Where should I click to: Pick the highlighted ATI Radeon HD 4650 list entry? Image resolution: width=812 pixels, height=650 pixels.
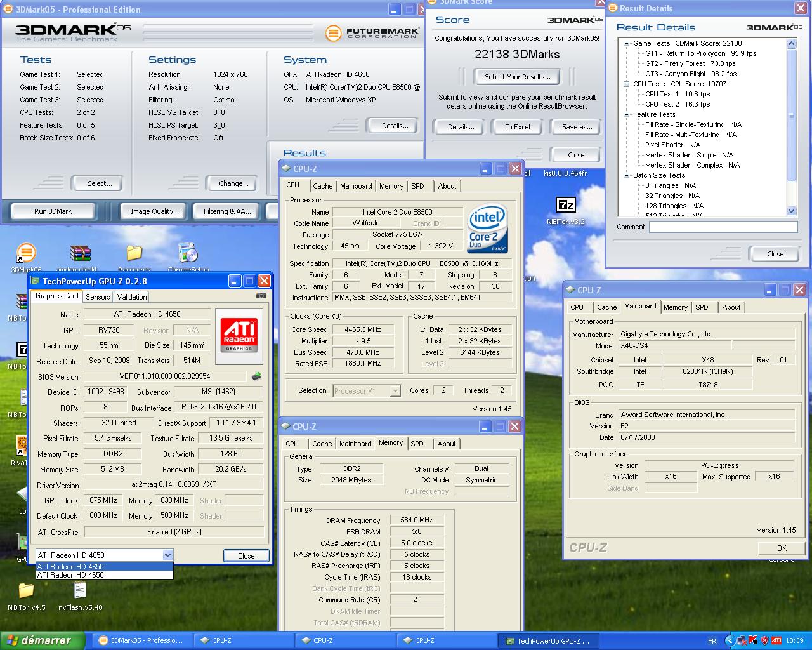104,566
